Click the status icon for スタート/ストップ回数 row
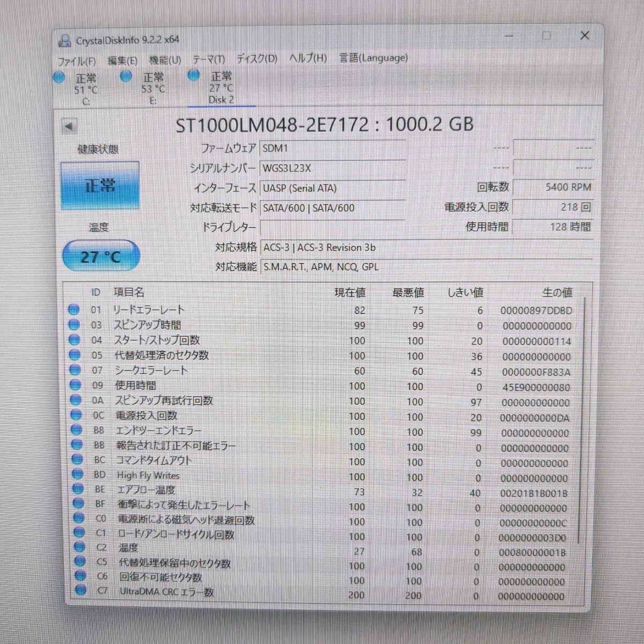The height and width of the screenshot is (644, 644). 75,340
